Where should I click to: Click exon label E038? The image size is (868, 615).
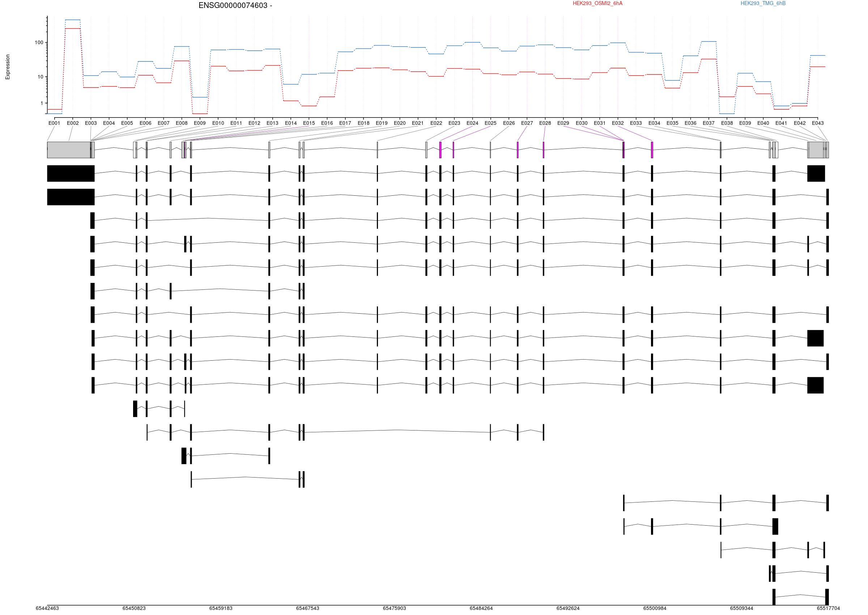click(x=727, y=123)
